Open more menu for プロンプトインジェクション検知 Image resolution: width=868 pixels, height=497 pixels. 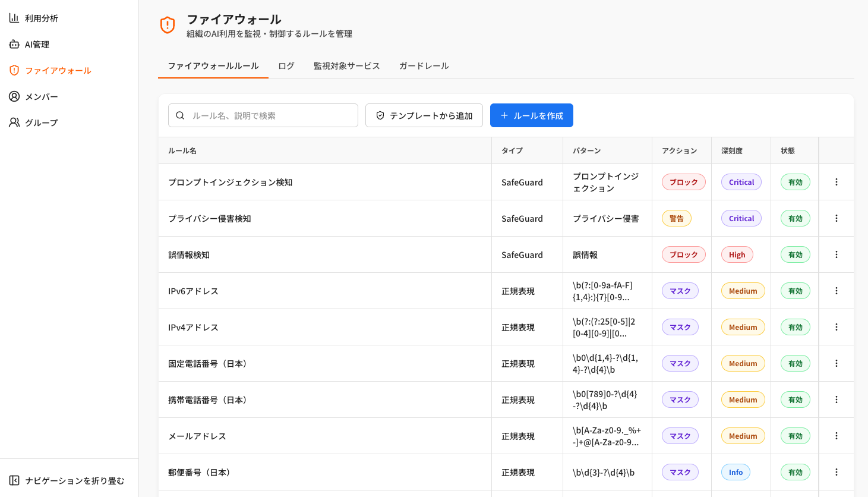[837, 183]
